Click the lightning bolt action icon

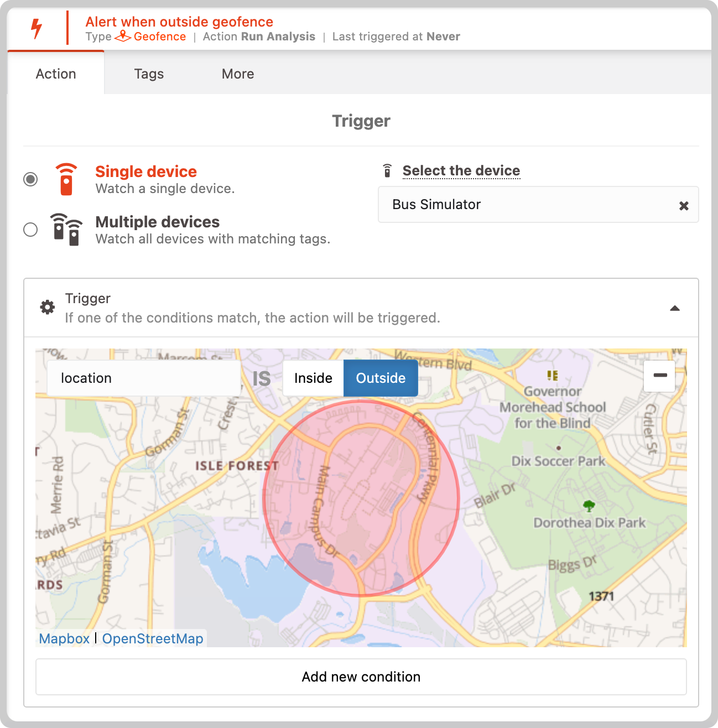click(37, 28)
